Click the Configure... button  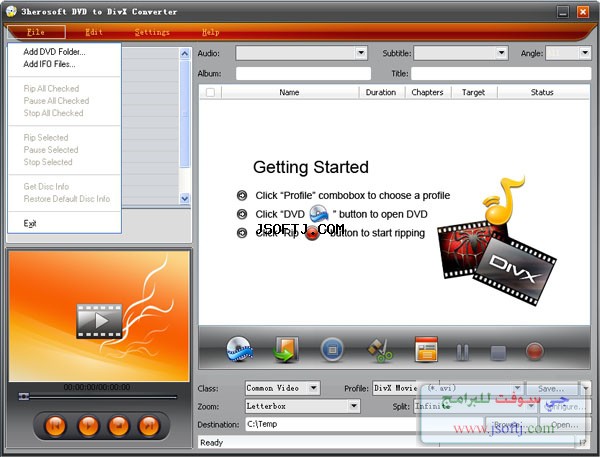click(x=565, y=406)
